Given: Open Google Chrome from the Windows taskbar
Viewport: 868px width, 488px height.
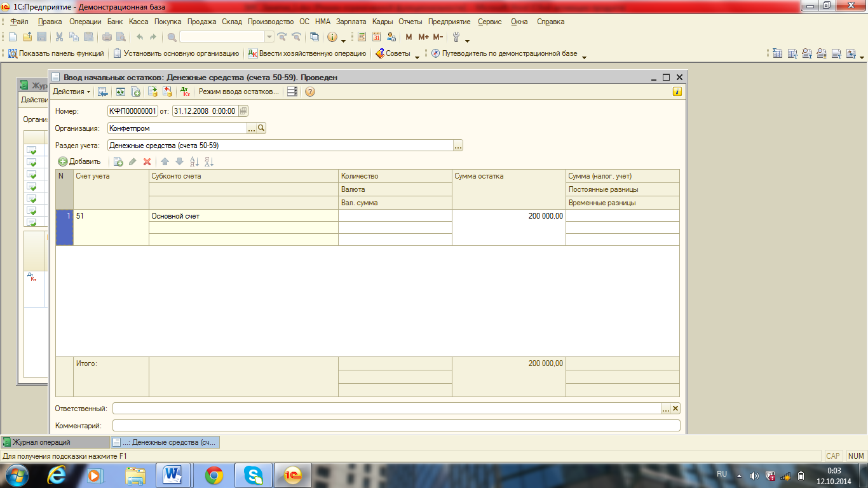Looking at the screenshot, I should (214, 475).
